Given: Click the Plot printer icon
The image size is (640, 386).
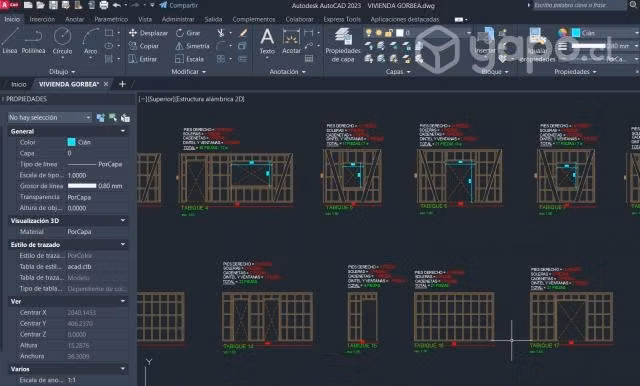Looking at the screenshot, I should tap(104, 5).
